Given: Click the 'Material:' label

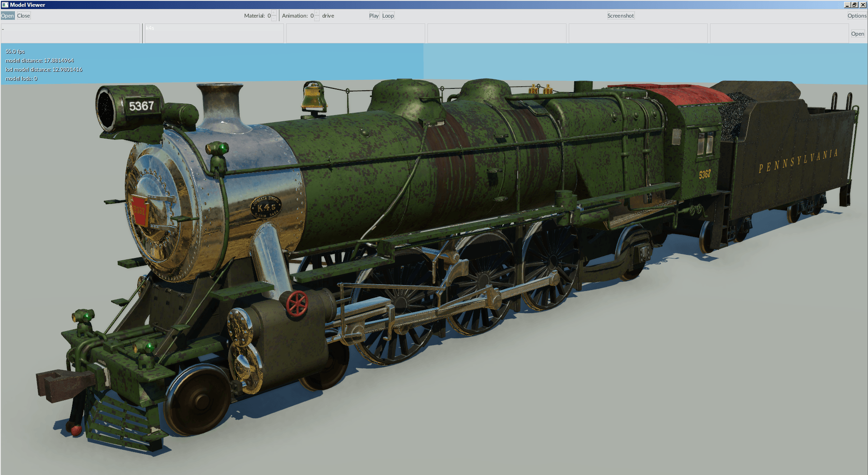Looking at the screenshot, I should (255, 16).
